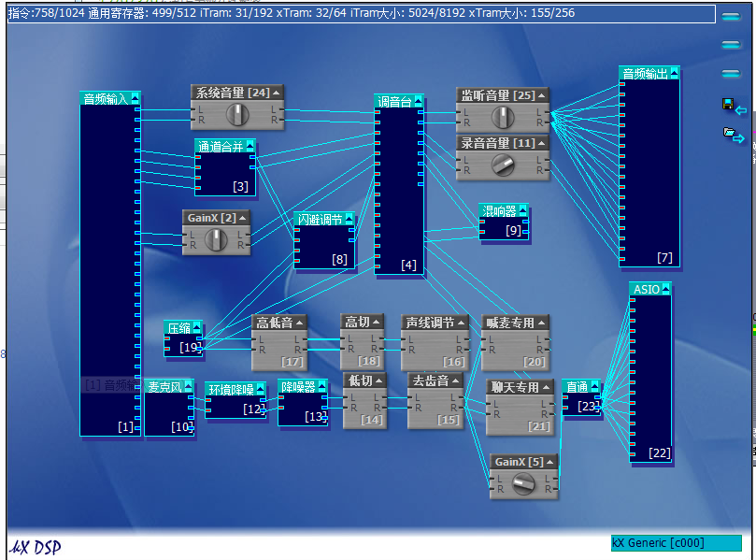Click the iTram: 31/192 status text

click(236, 13)
